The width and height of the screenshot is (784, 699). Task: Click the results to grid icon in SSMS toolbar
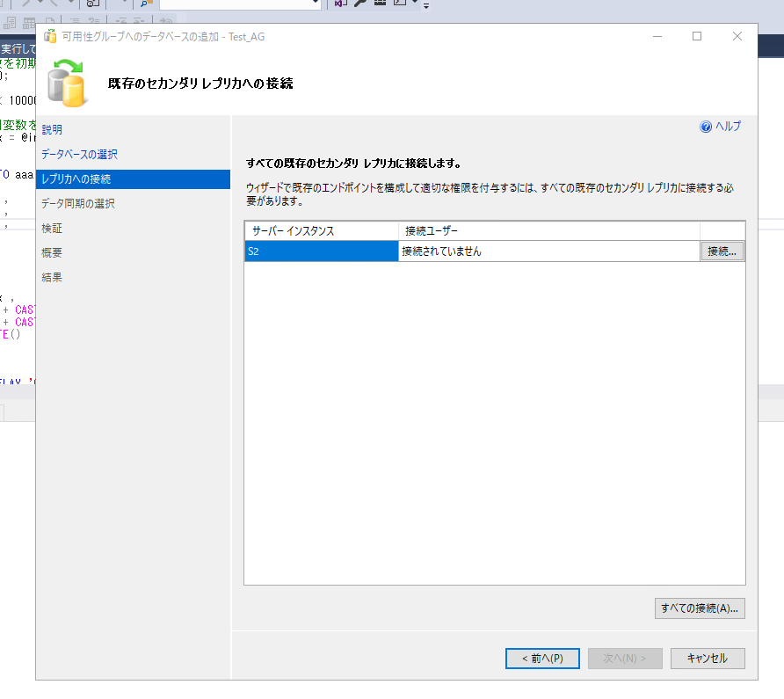pos(29,22)
